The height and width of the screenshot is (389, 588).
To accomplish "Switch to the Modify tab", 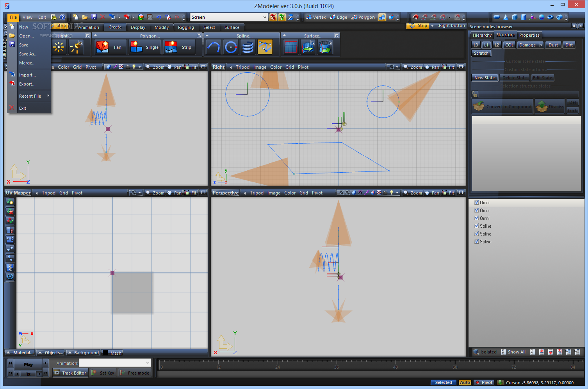I will coord(162,27).
